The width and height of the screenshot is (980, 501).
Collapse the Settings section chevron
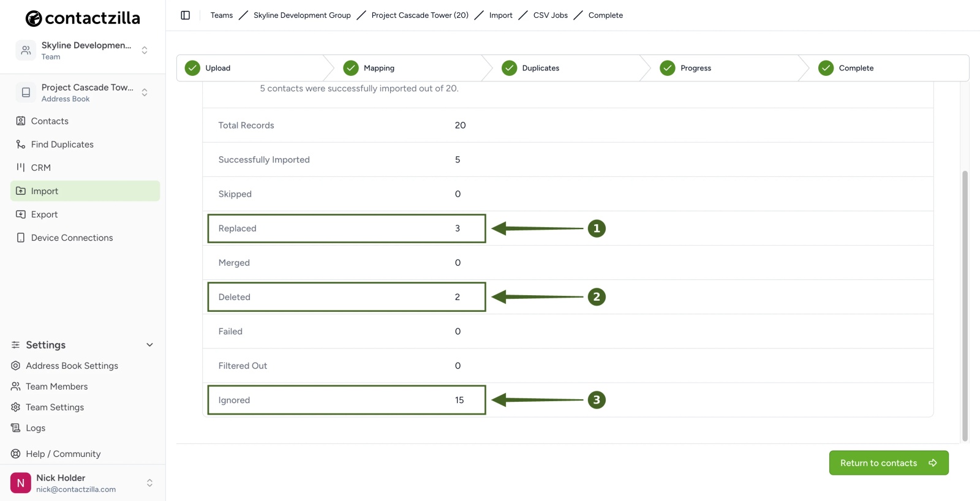pos(149,345)
